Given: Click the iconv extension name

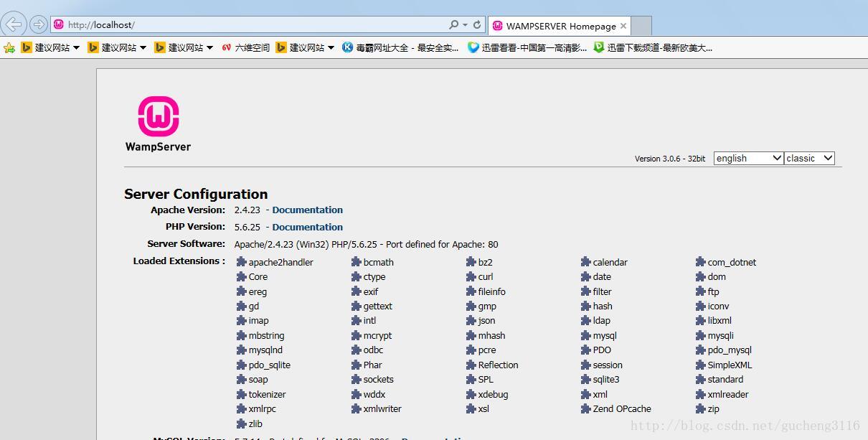Looking at the screenshot, I should (x=719, y=306).
